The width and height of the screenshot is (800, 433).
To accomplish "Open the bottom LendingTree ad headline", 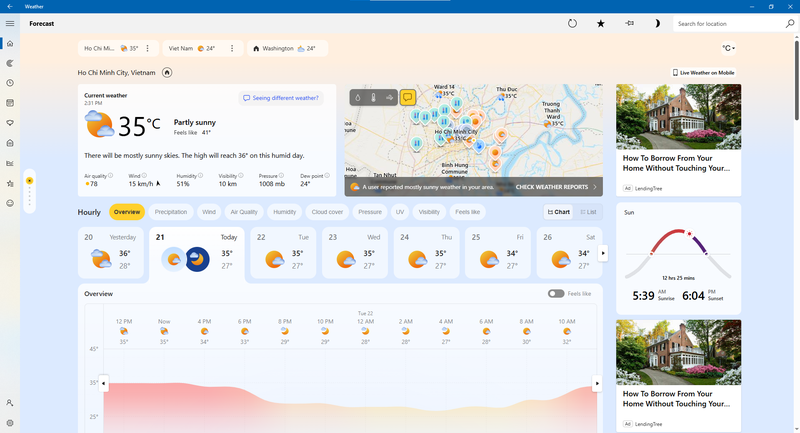I will 677,399.
